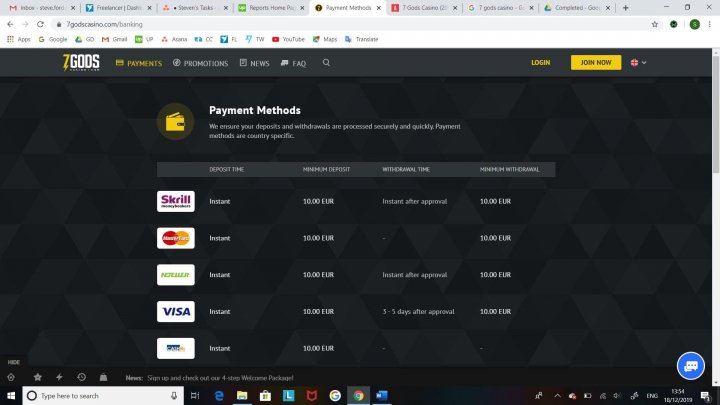Image resolution: width=720 pixels, height=405 pixels.
Task: Open the Promotions menu item
Action: (200, 63)
